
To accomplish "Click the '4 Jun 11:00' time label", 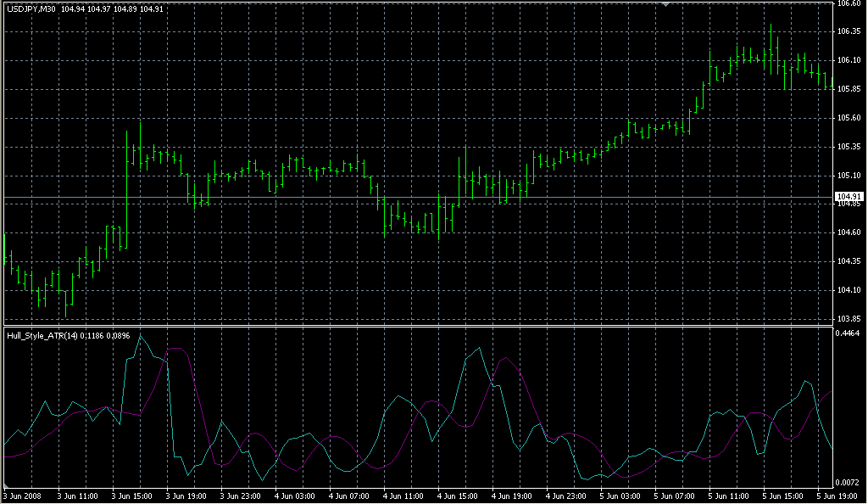I will [403, 496].
